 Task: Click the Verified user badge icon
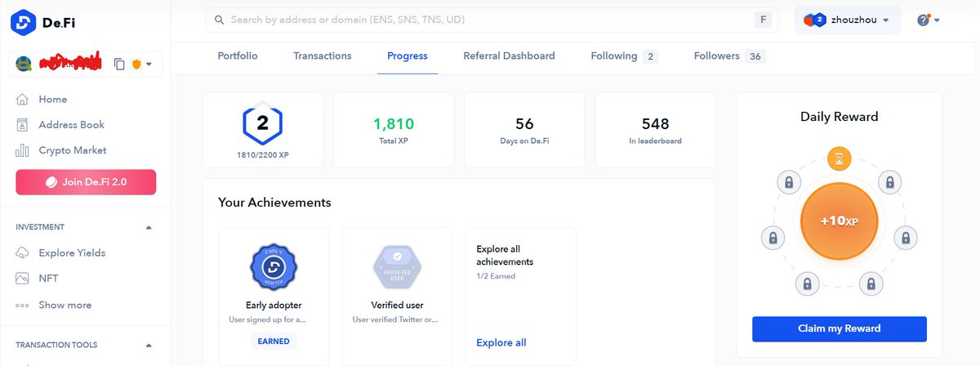coord(397,268)
